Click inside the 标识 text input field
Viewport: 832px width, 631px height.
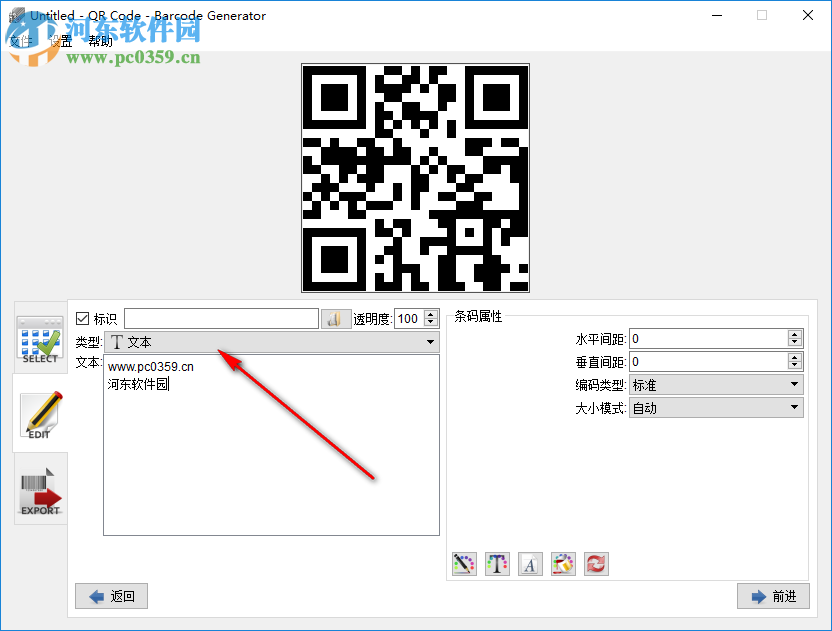[220, 318]
